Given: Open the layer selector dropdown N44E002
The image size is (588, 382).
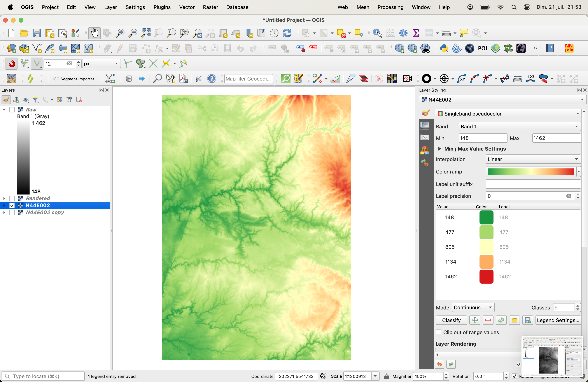Looking at the screenshot, I should coord(503,100).
